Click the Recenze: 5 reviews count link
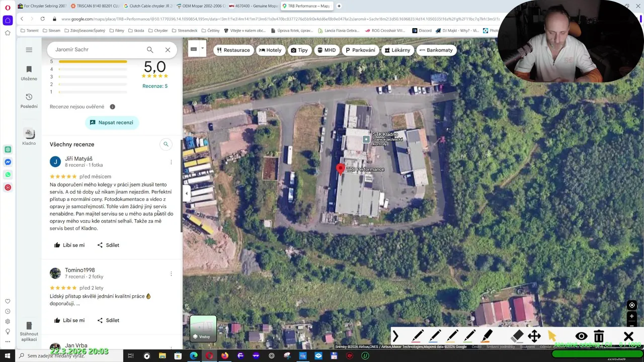This screenshot has height=362, width=644. pos(155,86)
